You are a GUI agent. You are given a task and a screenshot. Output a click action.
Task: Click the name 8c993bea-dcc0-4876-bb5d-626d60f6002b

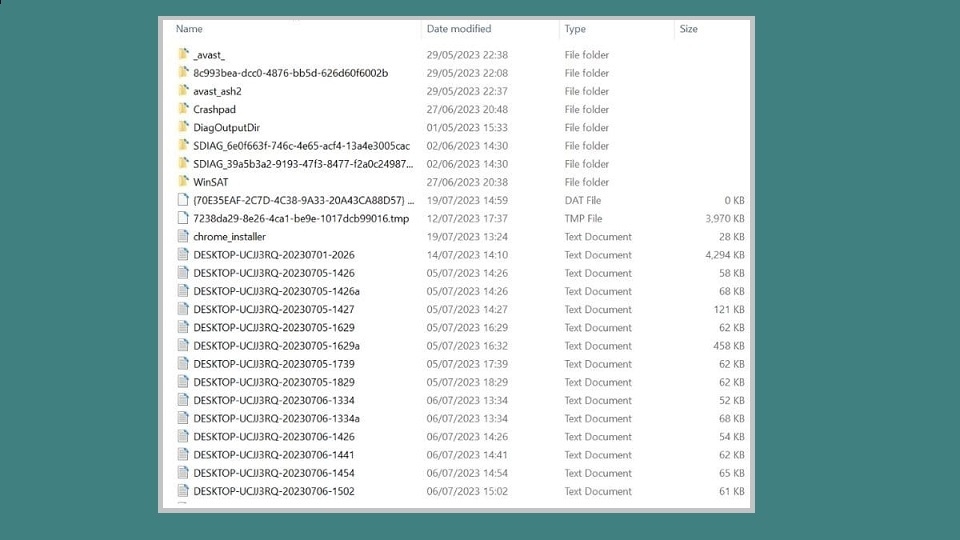[290, 73]
